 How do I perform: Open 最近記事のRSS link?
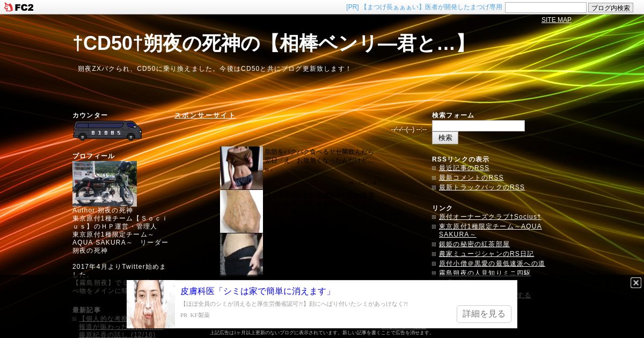point(464,168)
